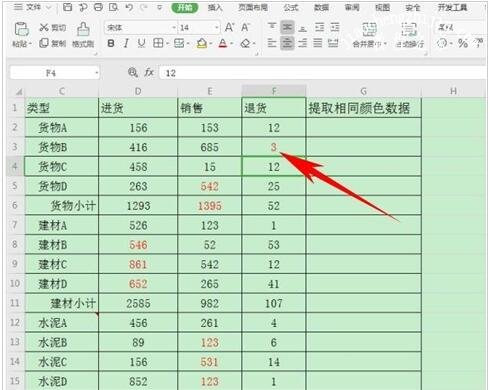This screenshot has width=490, height=390.
Task: Toggle Italic formatting
Action: point(126,43)
